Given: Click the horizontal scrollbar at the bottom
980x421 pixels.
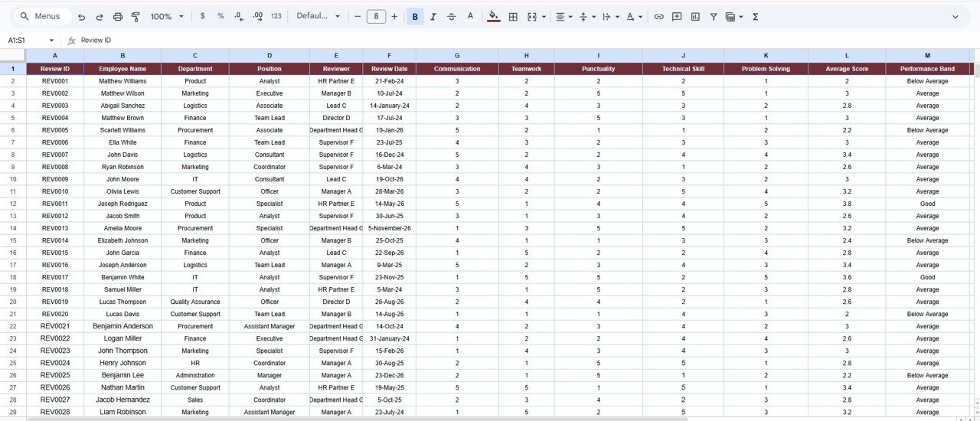Looking at the screenshot, I should click(x=357, y=419).
